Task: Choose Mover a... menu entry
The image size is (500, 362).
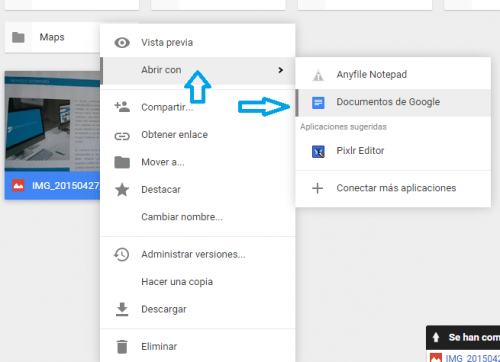Action: coord(198,162)
